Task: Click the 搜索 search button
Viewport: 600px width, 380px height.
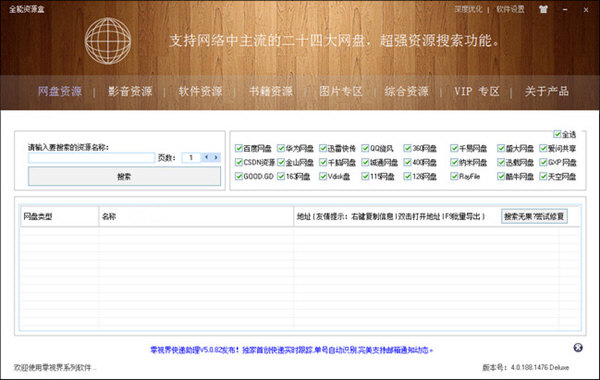Action: click(x=124, y=176)
